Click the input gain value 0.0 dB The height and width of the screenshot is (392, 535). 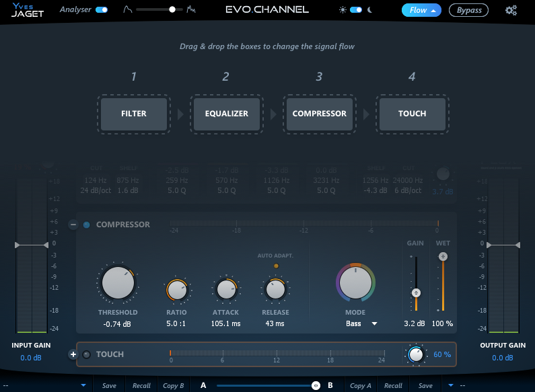tap(31, 358)
